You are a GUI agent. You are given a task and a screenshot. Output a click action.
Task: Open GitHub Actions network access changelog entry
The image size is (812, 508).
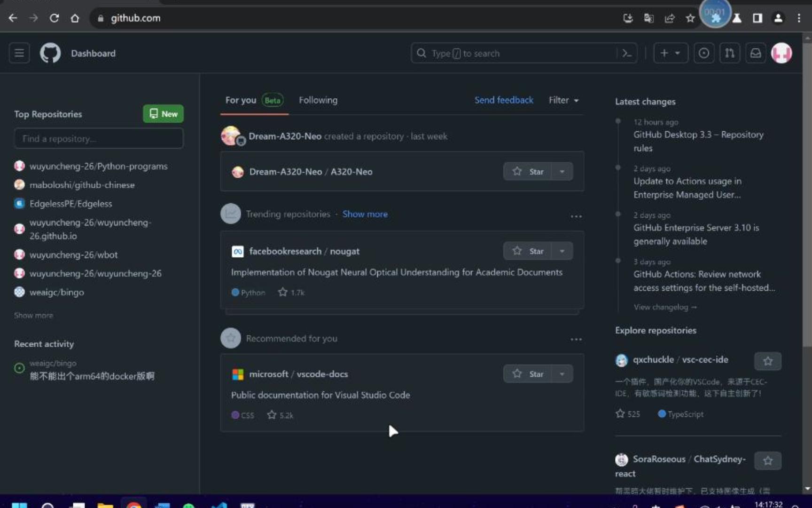click(704, 281)
